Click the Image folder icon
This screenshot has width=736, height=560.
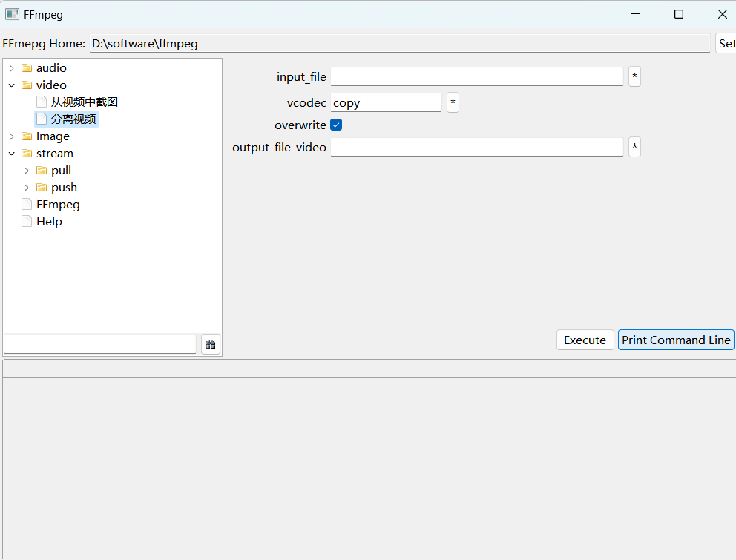point(27,136)
